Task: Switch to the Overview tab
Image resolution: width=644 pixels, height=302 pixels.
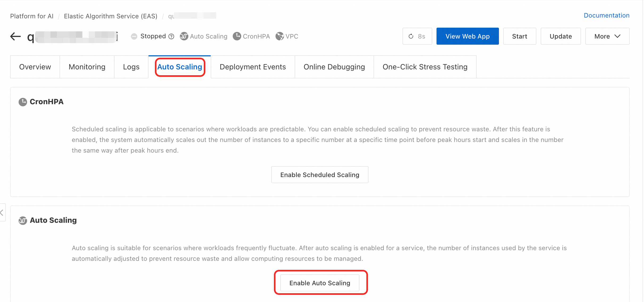Action: coord(35,67)
